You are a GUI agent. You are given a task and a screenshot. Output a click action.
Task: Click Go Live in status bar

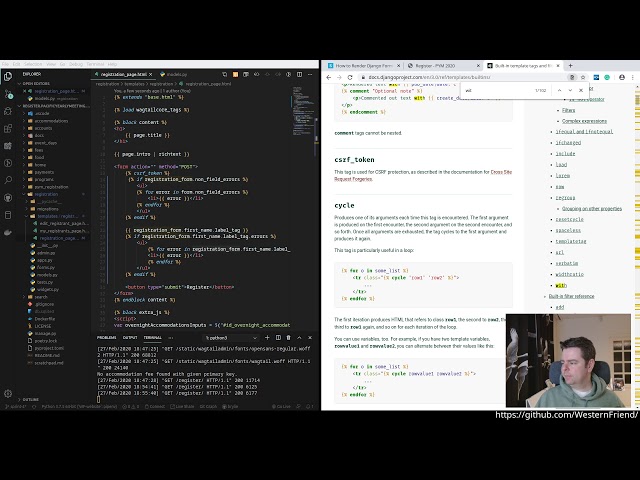pyautogui.click(x=281, y=407)
